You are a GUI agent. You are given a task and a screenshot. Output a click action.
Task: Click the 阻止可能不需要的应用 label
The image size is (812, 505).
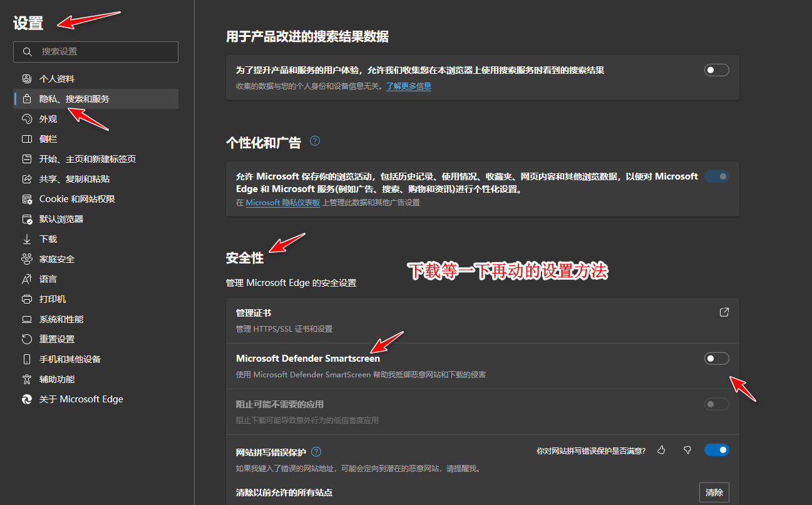point(280,404)
